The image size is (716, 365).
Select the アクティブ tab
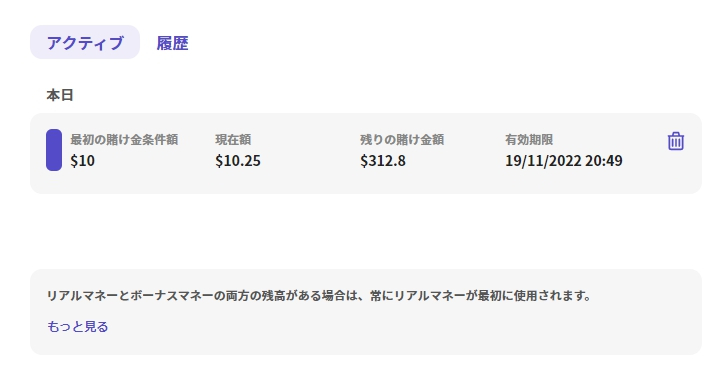[x=85, y=42]
